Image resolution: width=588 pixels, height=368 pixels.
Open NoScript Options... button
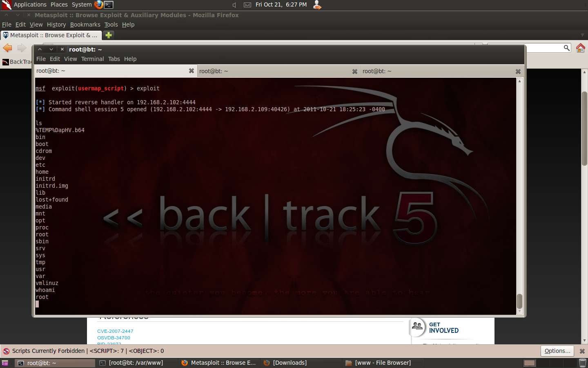(557, 351)
